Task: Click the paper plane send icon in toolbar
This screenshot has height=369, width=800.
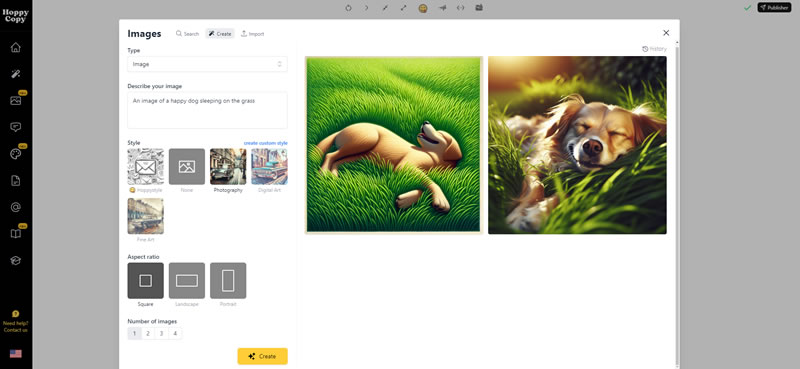Action: pos(442,8)
